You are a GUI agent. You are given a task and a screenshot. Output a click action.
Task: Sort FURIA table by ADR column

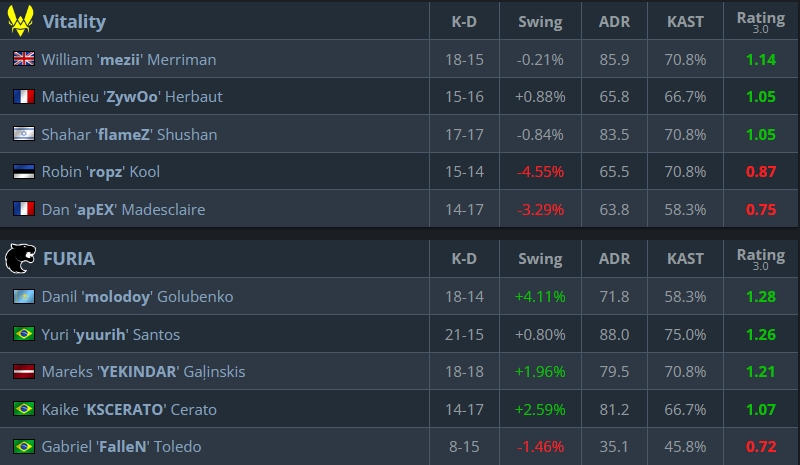pos(614,260)
